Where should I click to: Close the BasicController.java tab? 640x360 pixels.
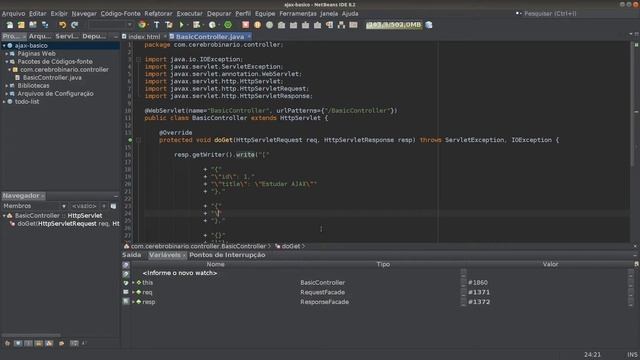click(249, 37)
